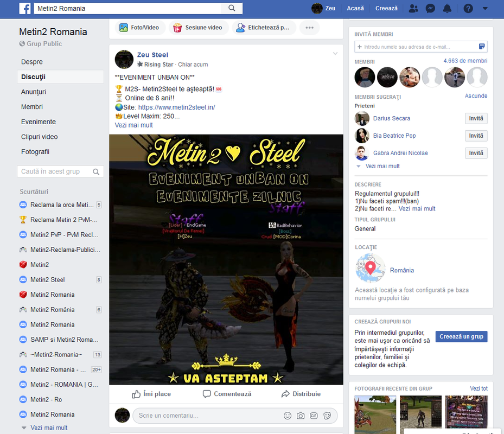
Task: Open the first recent group photo thumbnail
Action: click(x=375, y=414)
